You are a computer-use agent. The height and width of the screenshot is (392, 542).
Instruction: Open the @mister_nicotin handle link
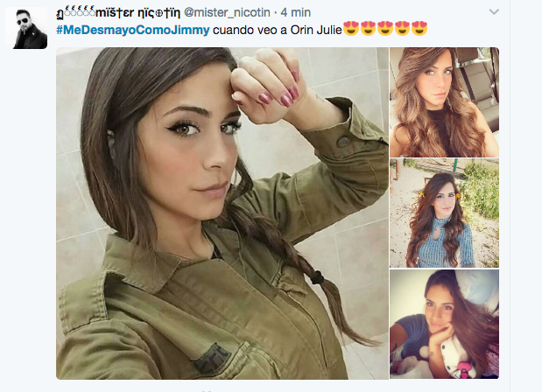click(x=227, y=12)
